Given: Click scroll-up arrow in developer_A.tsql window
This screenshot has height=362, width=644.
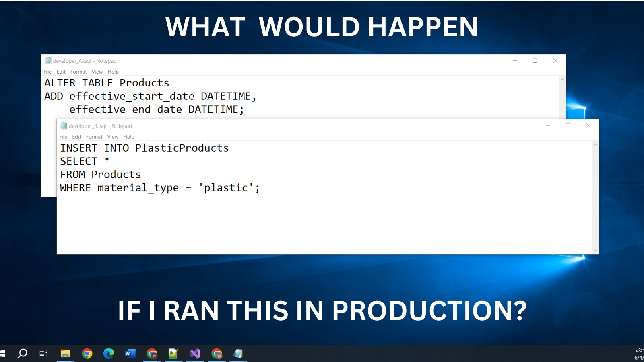Looking at the screenshot, I should click(x=562, y=80).
